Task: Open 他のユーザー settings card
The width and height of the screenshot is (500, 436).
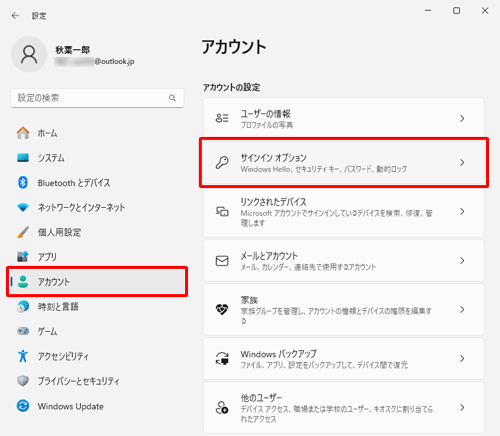Action: [344, 407]
